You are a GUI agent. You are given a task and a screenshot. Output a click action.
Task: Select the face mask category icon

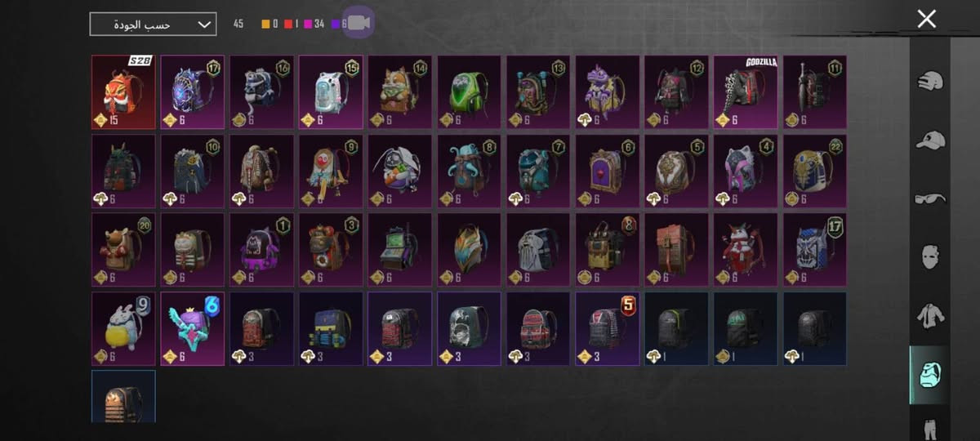tap(930, 257)
